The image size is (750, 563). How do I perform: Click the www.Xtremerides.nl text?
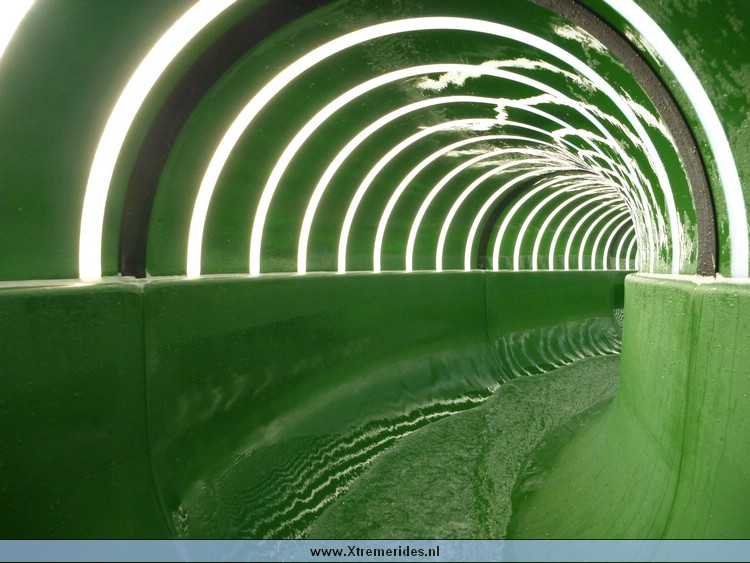(375, 552)
